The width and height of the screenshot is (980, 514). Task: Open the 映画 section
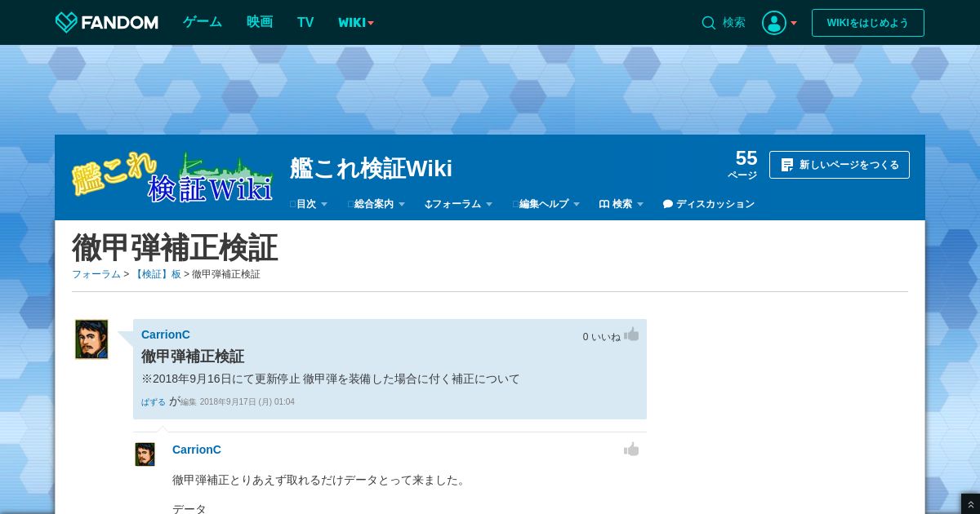pyautogui.click(x=260, y=23)
